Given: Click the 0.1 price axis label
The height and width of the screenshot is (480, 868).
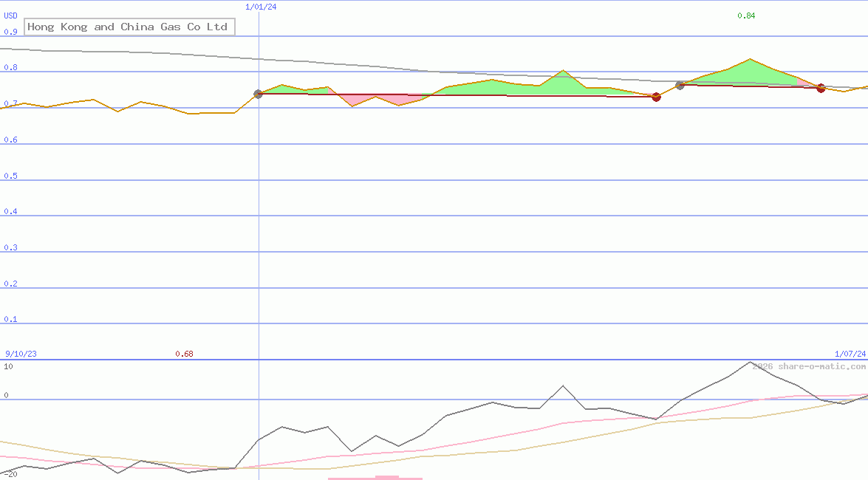Looking at the screenshot, I should point(10,319).
